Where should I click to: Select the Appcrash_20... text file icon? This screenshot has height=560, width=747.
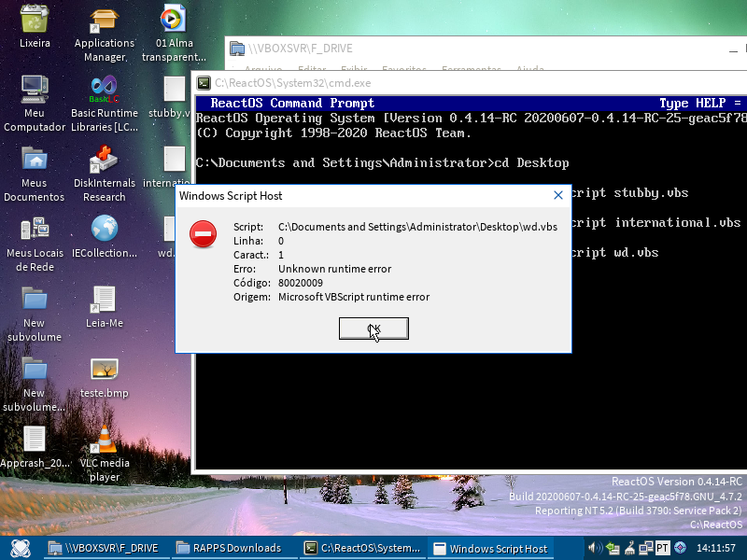pyautogui.click(x=35, y=439)
